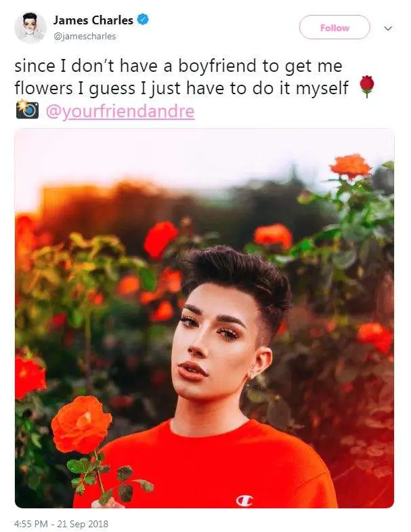Open the 4:55 PM - 21 Sep 2018 timestamp
This screenshot has width=411, height=532.
pos(62,523)
